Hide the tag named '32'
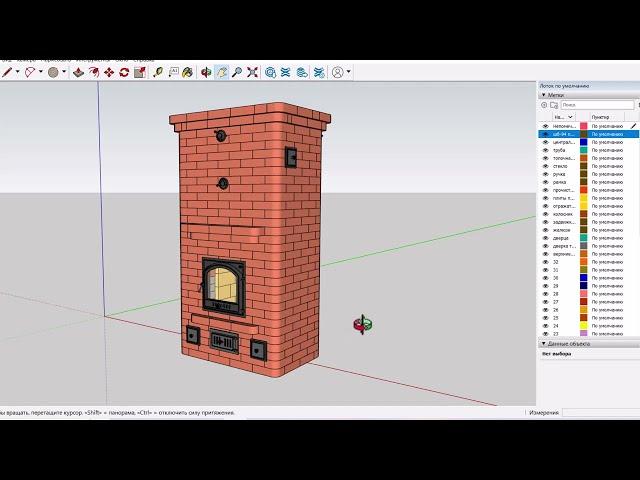 545,262
